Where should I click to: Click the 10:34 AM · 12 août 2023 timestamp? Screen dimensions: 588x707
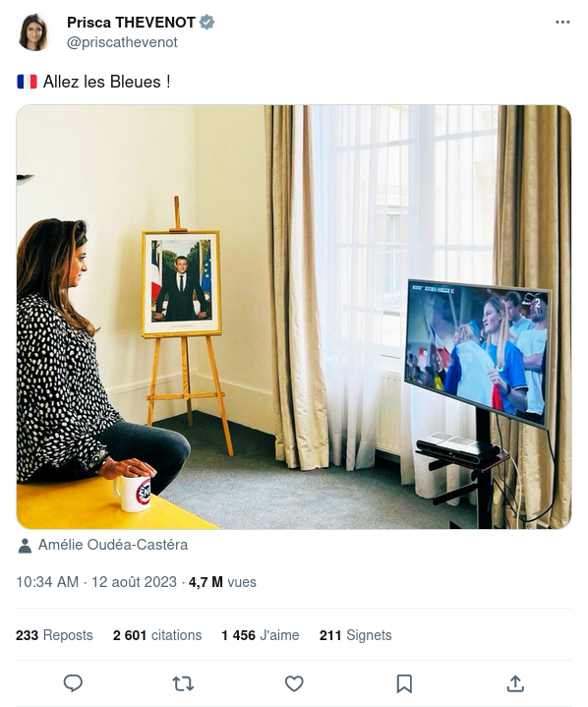coord(96,582)
